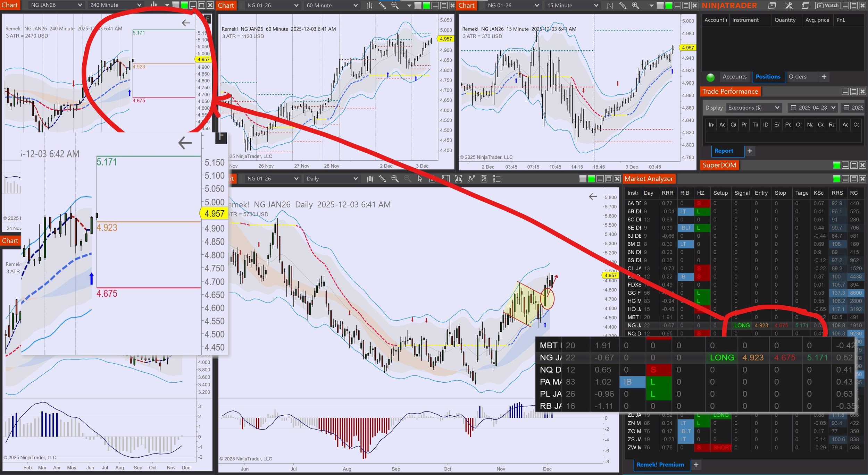The height and width of the screenshot is (475, 868).
Task: Open bar style icon on 60 Minute chart
Action: [x=369, y=6]
